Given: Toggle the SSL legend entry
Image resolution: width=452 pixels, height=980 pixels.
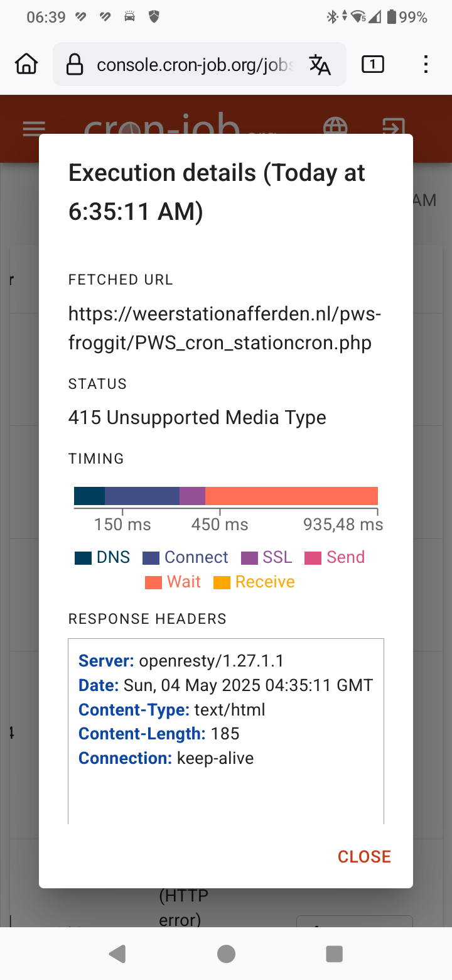Looking at the screenshot, I should point(267,557).
